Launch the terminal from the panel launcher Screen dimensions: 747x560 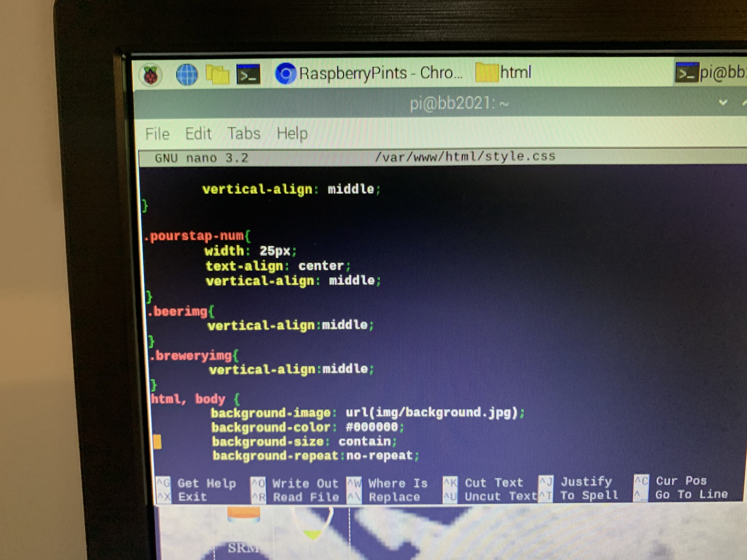pos(248,74)
